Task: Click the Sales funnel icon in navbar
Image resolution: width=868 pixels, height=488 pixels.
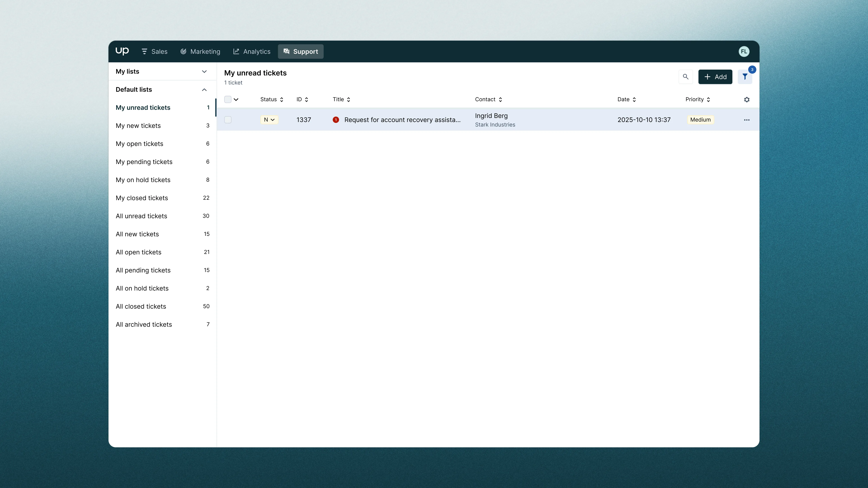Action: (x=144, y=52)
